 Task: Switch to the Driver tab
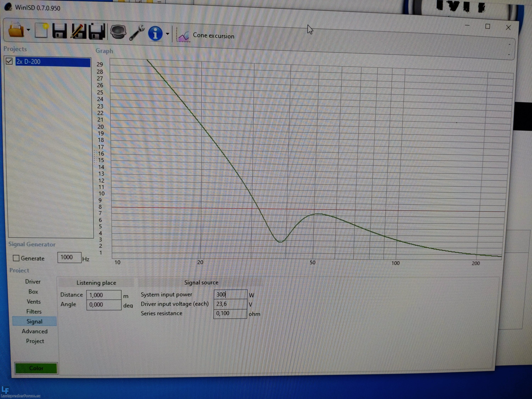pos(33,281)
